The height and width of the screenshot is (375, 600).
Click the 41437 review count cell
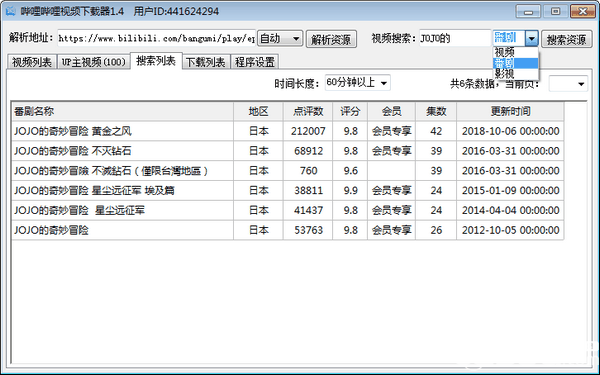[308, 210]
